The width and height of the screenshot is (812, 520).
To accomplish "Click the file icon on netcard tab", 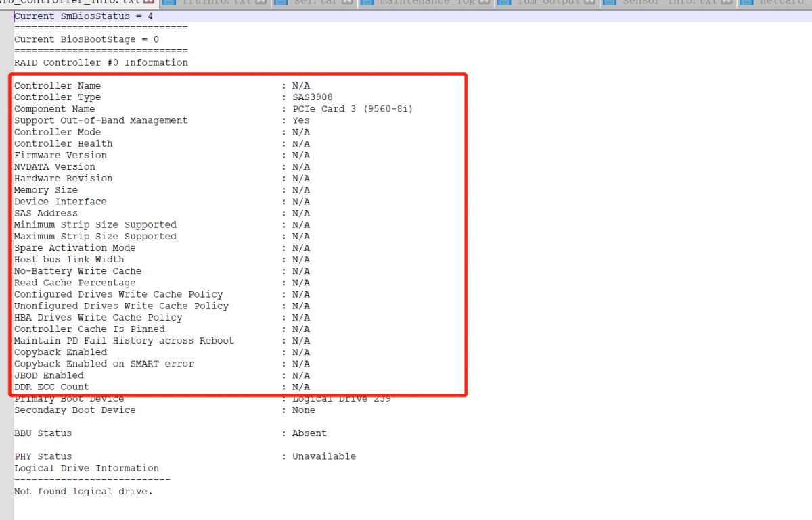I will coord(746,3).
